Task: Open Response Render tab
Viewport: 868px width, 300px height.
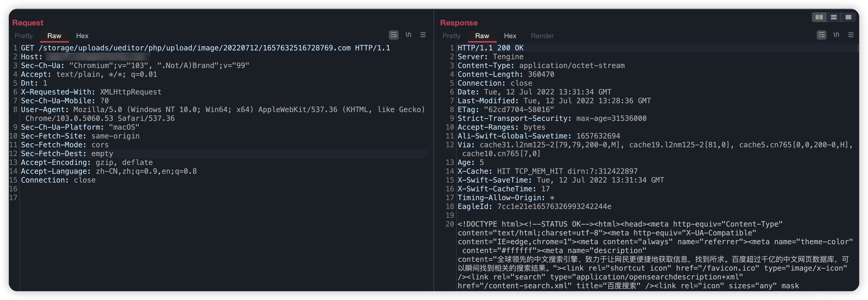Action: click(x=542, y=36)
